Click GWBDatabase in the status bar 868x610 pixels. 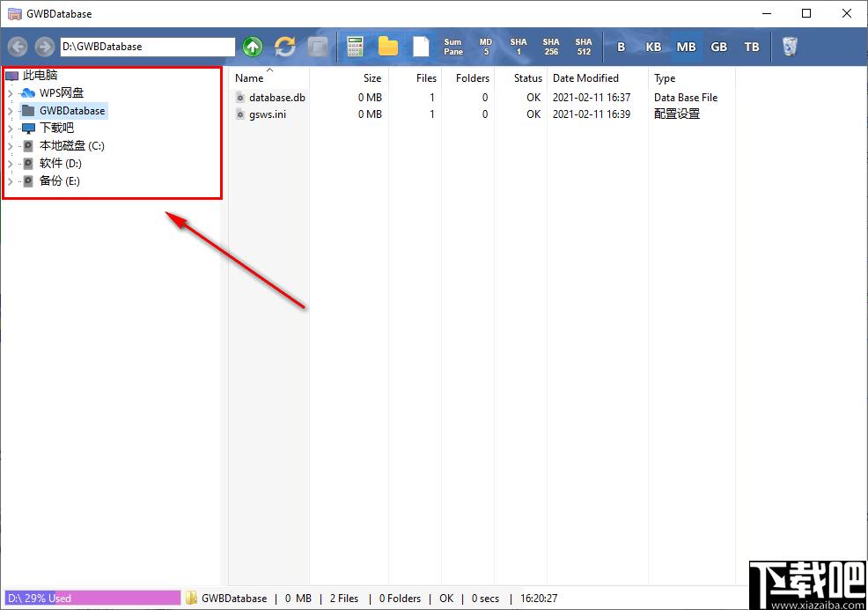(x=234, y=599)
